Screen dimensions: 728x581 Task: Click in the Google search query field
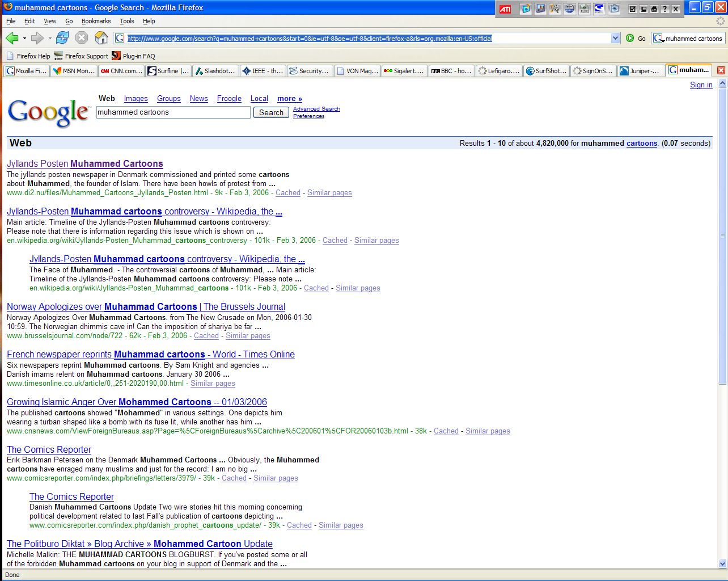pos(173,112)
